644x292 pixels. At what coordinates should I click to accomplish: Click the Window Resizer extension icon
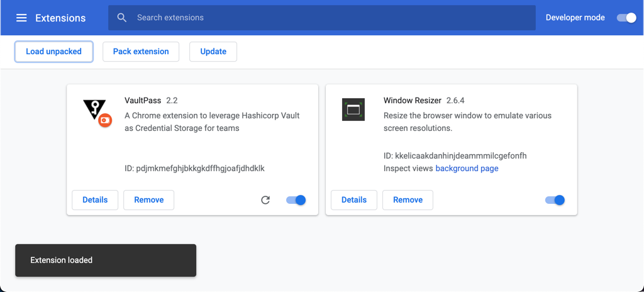(x=353, y=109)
